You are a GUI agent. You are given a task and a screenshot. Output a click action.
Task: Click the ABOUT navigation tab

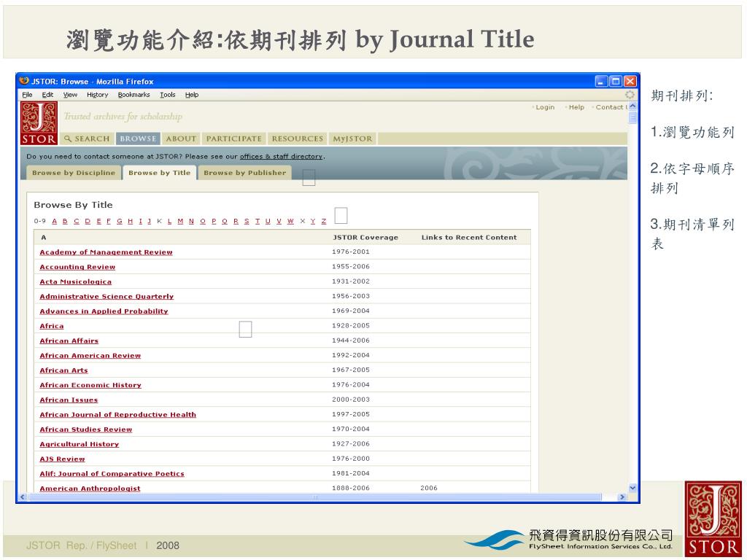(x=181, y=139)
